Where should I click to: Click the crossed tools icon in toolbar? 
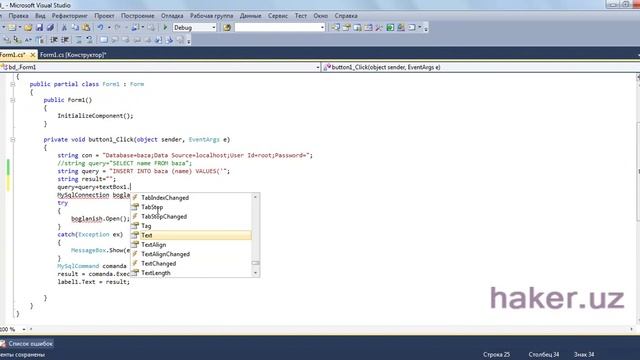(379, 27)
